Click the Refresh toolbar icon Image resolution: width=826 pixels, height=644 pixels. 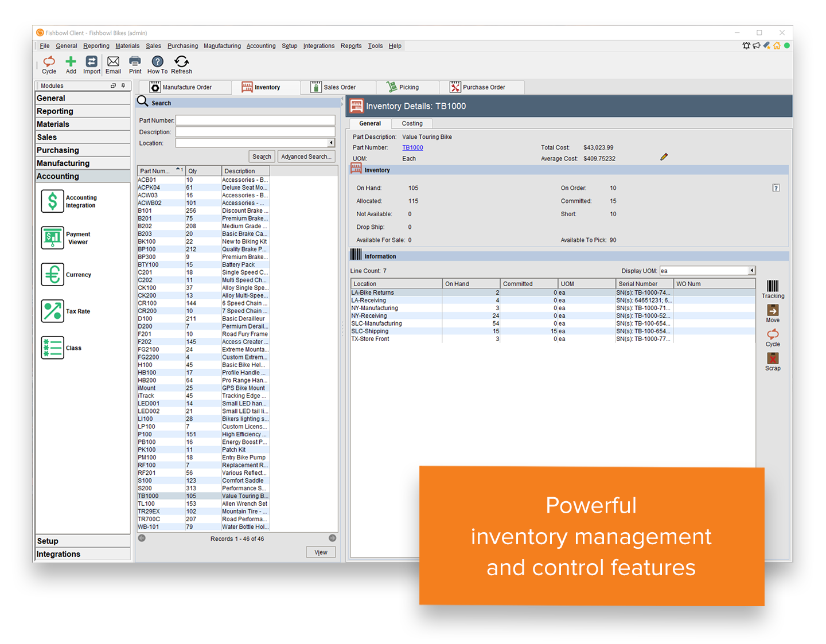181,63
